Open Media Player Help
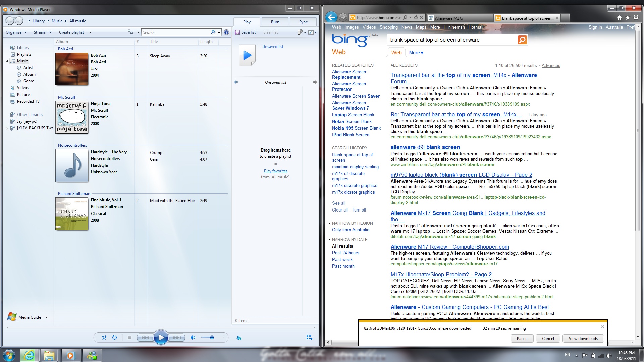Image resolution: width=644 pixels, height=362 pixels. [226, 32]
